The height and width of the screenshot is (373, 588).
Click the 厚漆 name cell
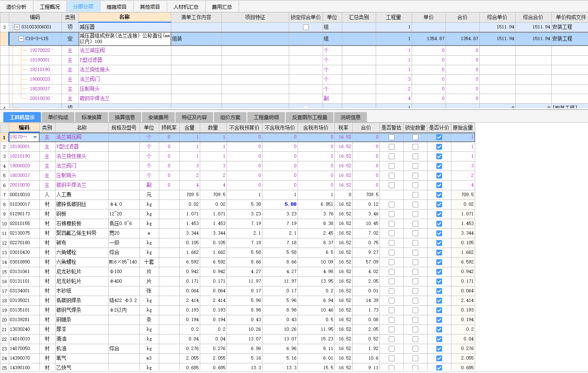82,330
